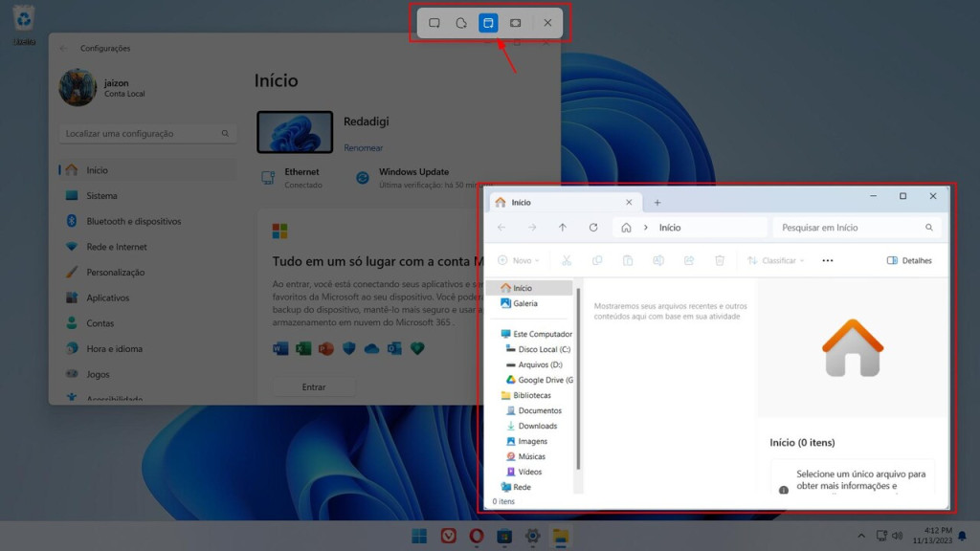Cut the selected file with scissors icon
980x551 pixels.
tap(568, 260)
